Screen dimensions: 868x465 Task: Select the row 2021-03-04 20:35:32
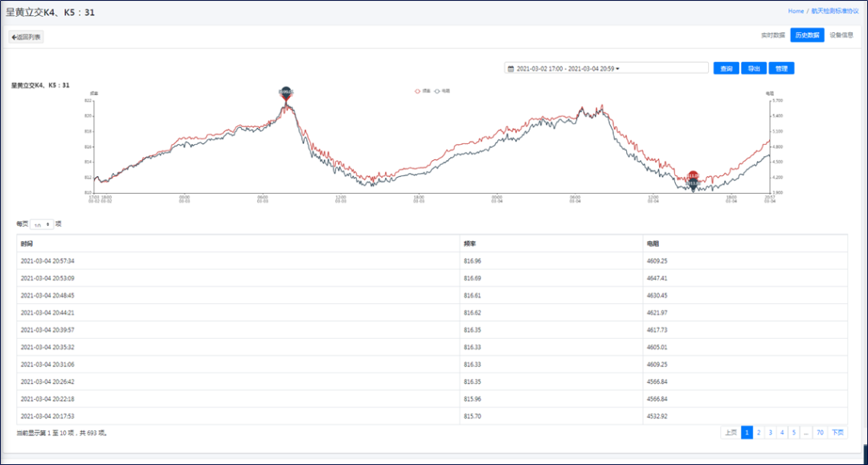[x=432, y=347]
